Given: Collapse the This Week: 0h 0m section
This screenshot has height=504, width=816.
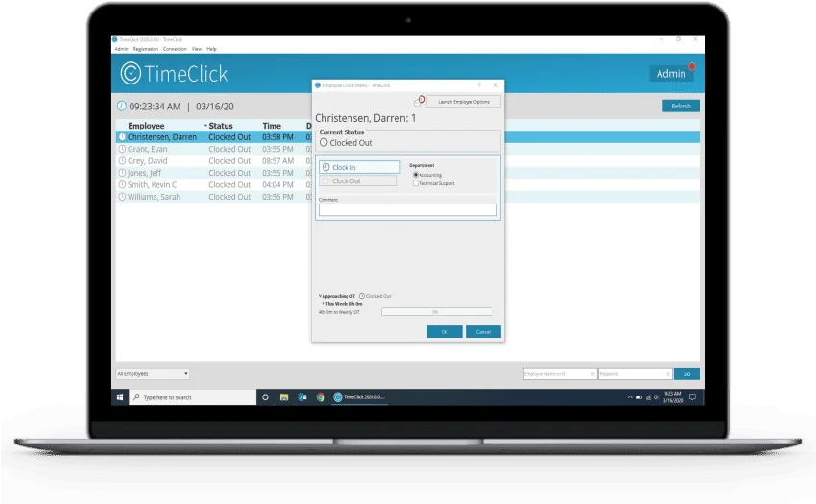Looking at the screenshot, I should click(x=324, y=304).
